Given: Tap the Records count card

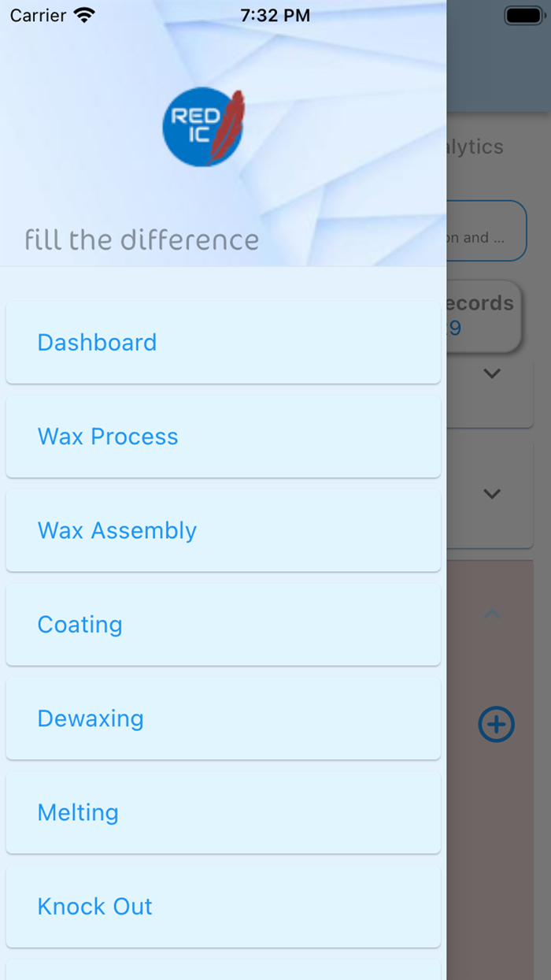Looking at the screenshot, I should point(482,315).
